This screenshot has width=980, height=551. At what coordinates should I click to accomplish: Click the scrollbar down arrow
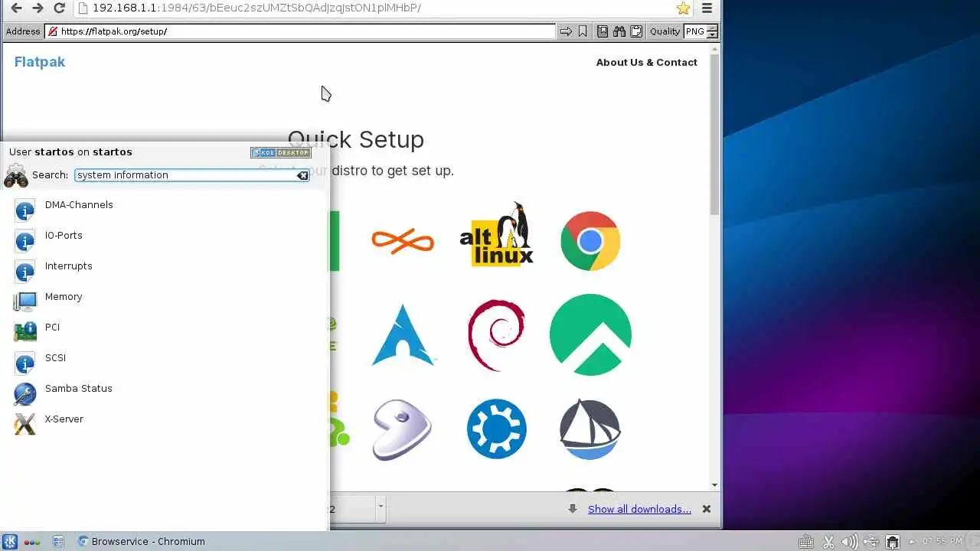point(715,484)
